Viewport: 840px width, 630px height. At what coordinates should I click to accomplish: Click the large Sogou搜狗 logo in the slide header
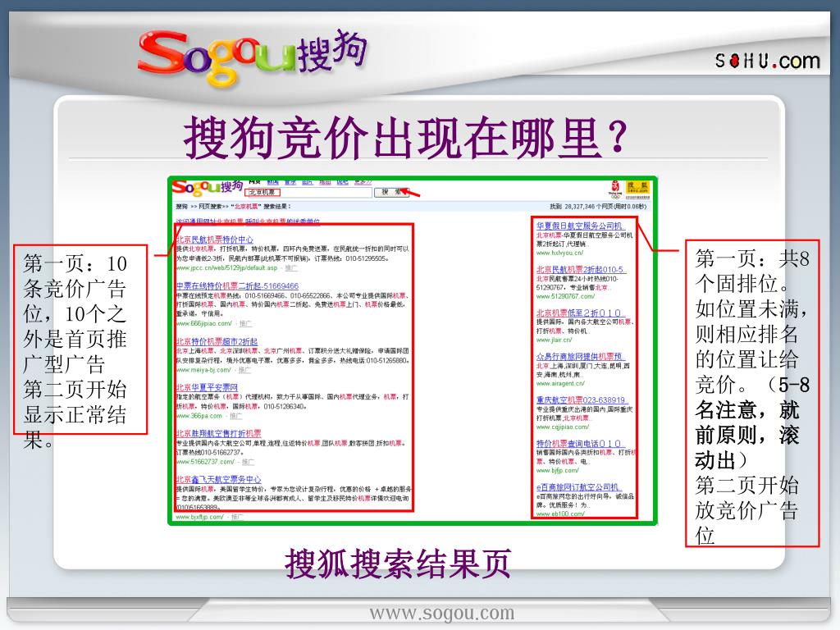[x=252, y=57]
